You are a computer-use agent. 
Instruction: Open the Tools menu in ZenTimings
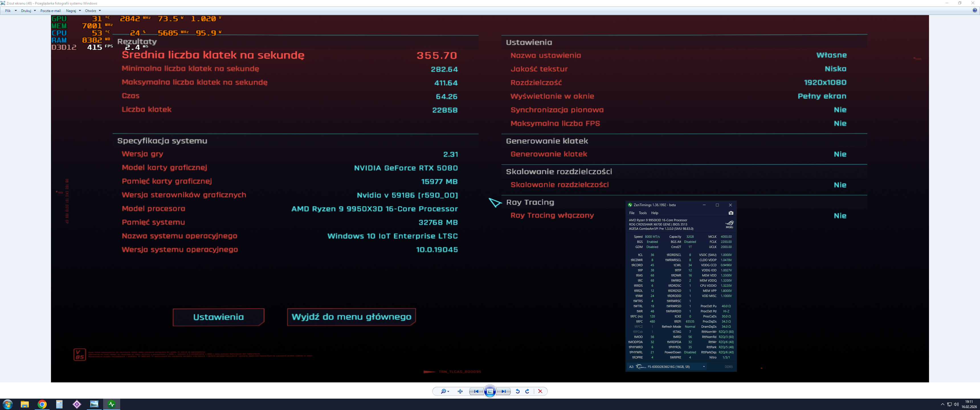click(x=642, y=213)
